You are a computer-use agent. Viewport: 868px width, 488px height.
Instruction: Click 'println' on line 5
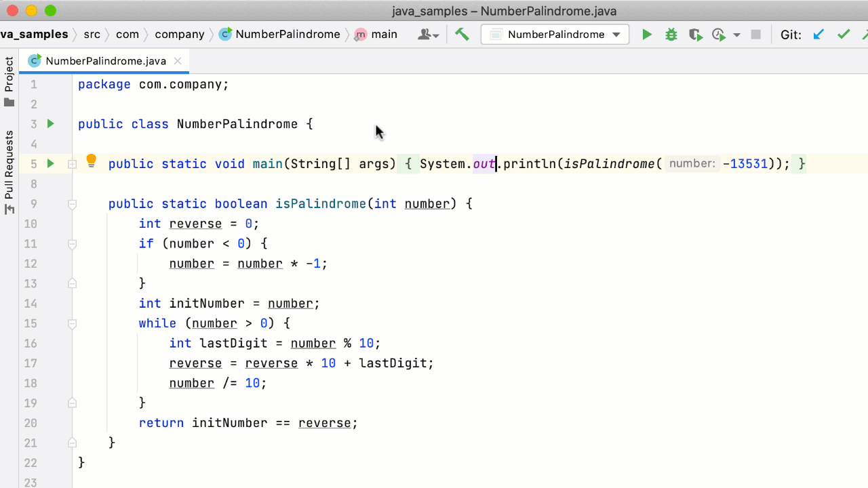[x=530, y=164]
